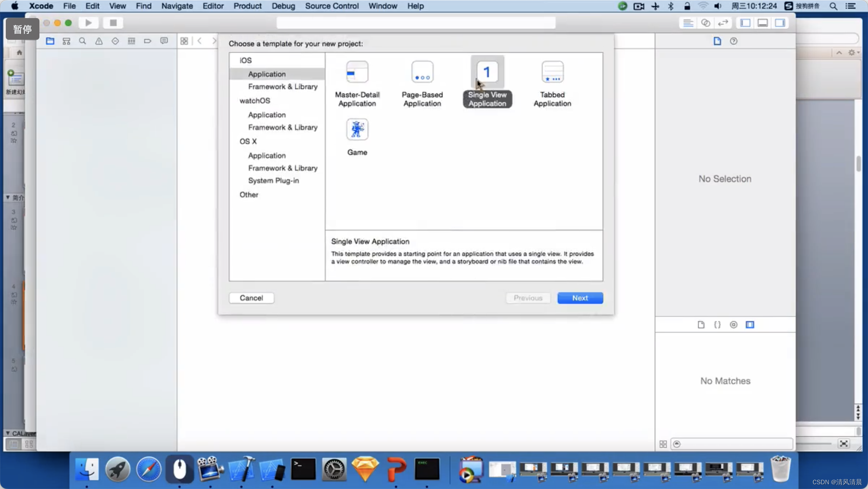
Task: Switch to the Standard editor icon
Action: (688, 23)
